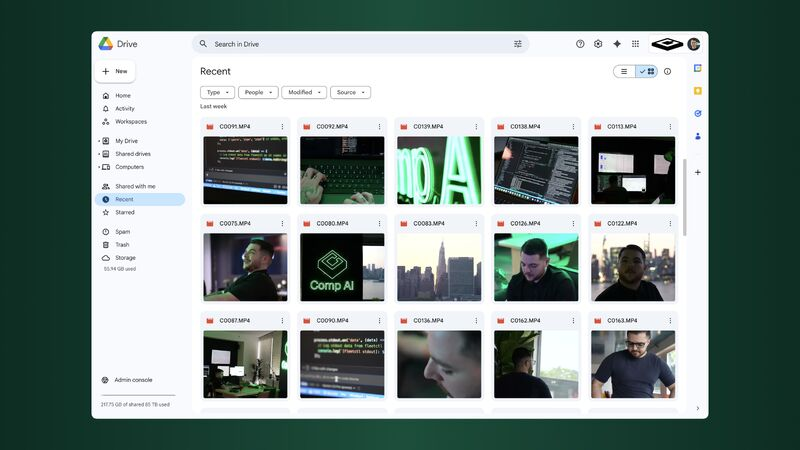The height and width of the screenshot is (450, 800).
Task: Collapse side panel chevron arrow
Action: pyautogui.click(x=697, y=408)
